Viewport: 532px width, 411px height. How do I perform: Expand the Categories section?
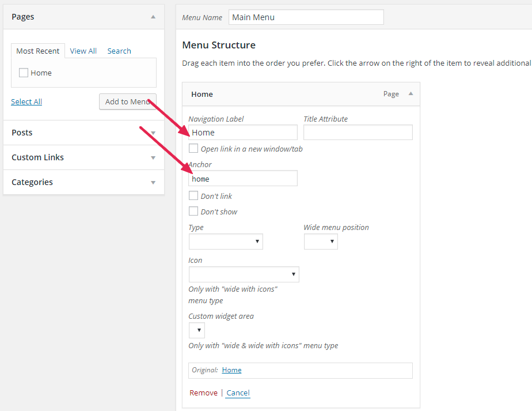click(x=153, y=182)
